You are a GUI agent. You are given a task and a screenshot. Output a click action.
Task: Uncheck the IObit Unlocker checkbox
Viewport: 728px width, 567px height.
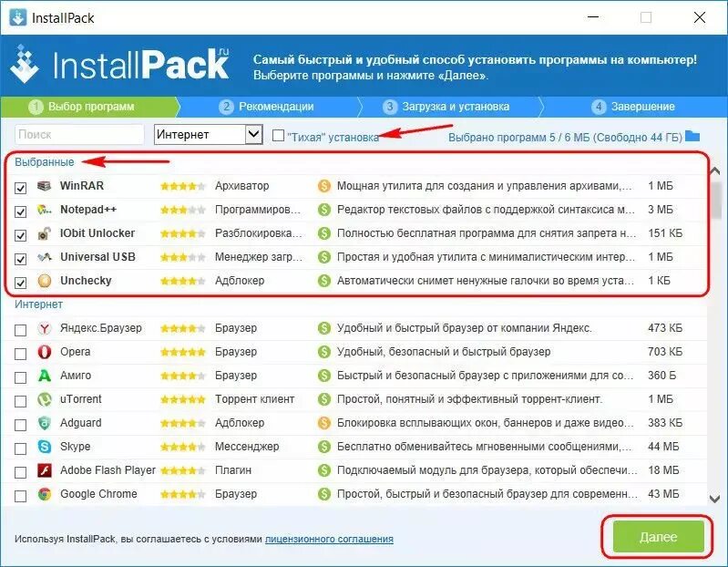tap(20, 235)
